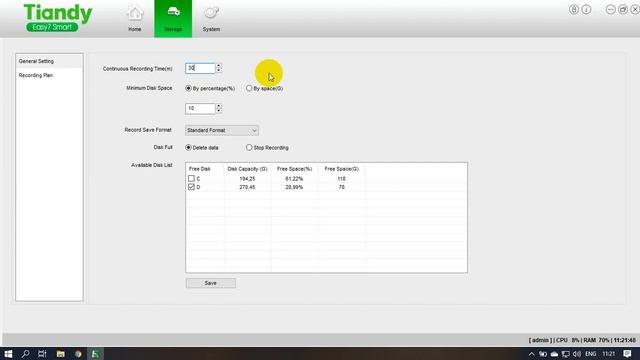Image resolution: width=640 pixels, height=360 pixels.
Task: Click the 194,25 capacity cell
Action: click(247, 179)
